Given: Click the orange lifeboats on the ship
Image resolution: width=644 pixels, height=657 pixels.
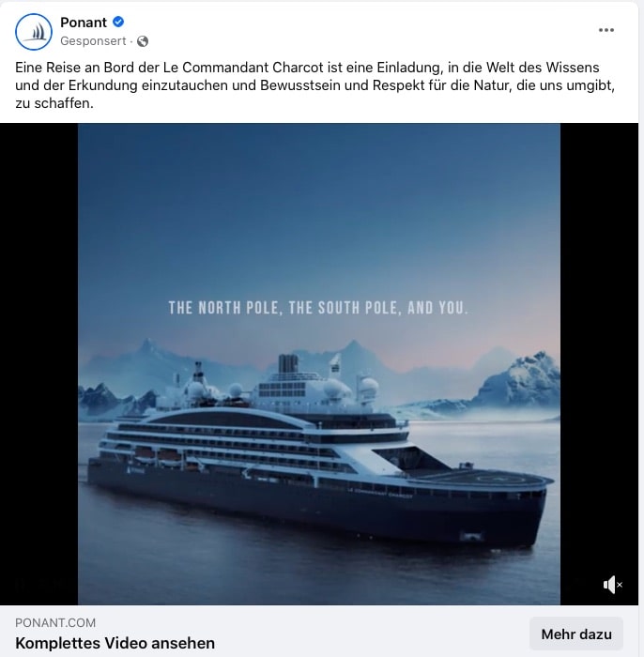Looking at the screenshot, I should (x=157, y=453).
